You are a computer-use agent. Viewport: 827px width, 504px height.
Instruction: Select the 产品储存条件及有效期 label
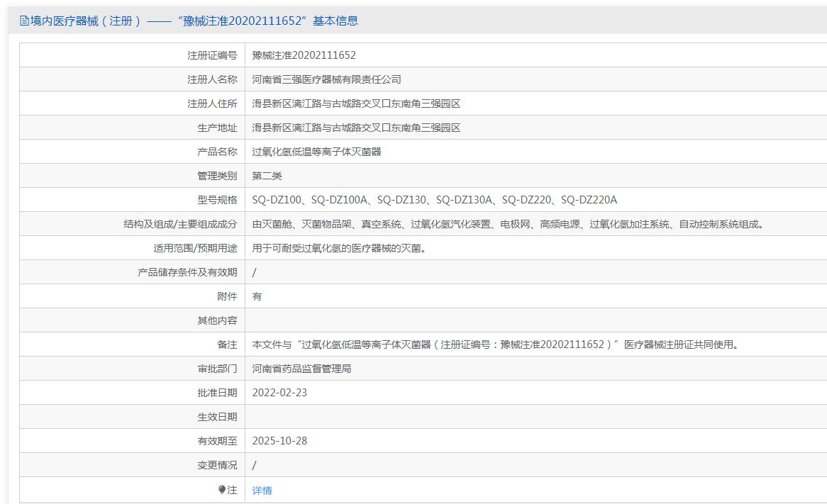coord(187,273)
